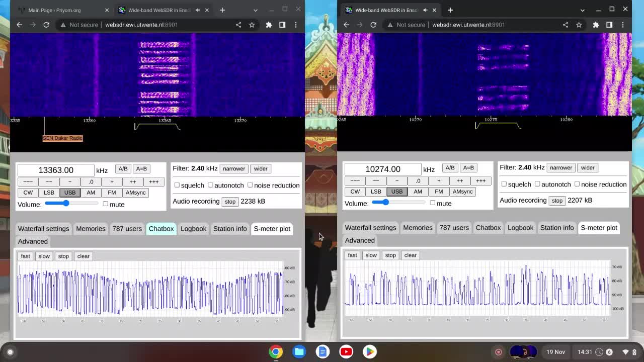
Task: Stop audio recording in left window
Action: (x=230, y=202)
